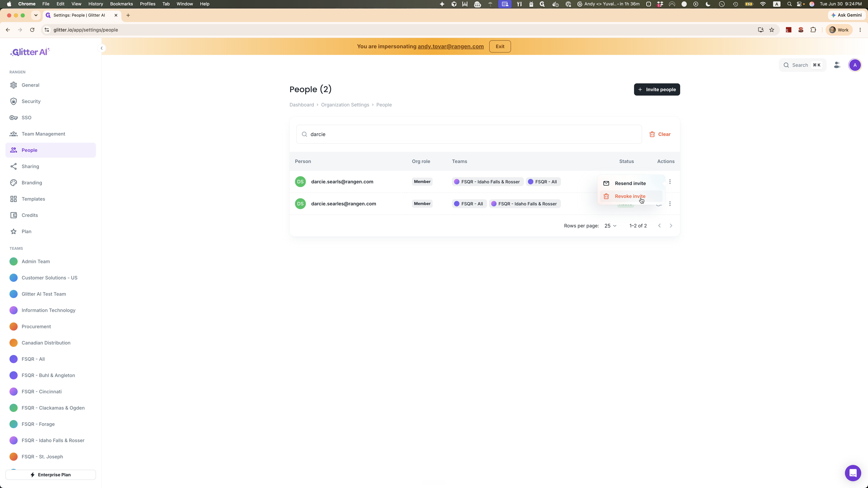This screenshot has width=868, height=488.
Task: Go to next page of results
Action: [x=671, y=226]
